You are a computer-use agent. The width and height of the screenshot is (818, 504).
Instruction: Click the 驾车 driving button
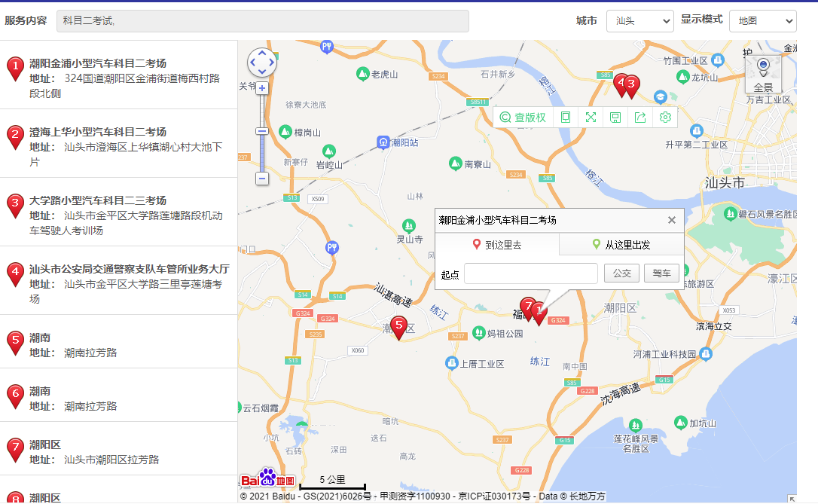661,273
